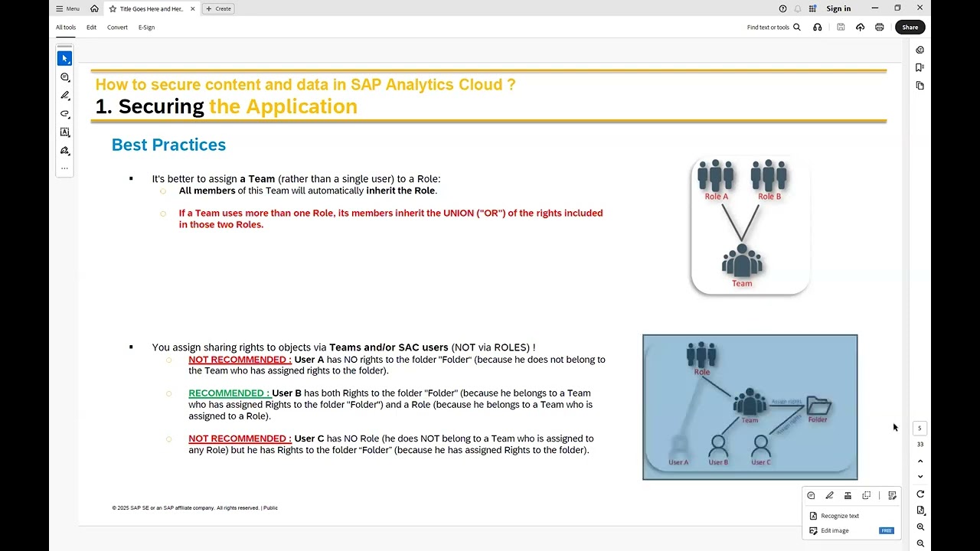Image resolution: width=980 pixels, height=551 pixels.
Task: Open the AI assistant headphones icon
Action: tap(818, 27)
